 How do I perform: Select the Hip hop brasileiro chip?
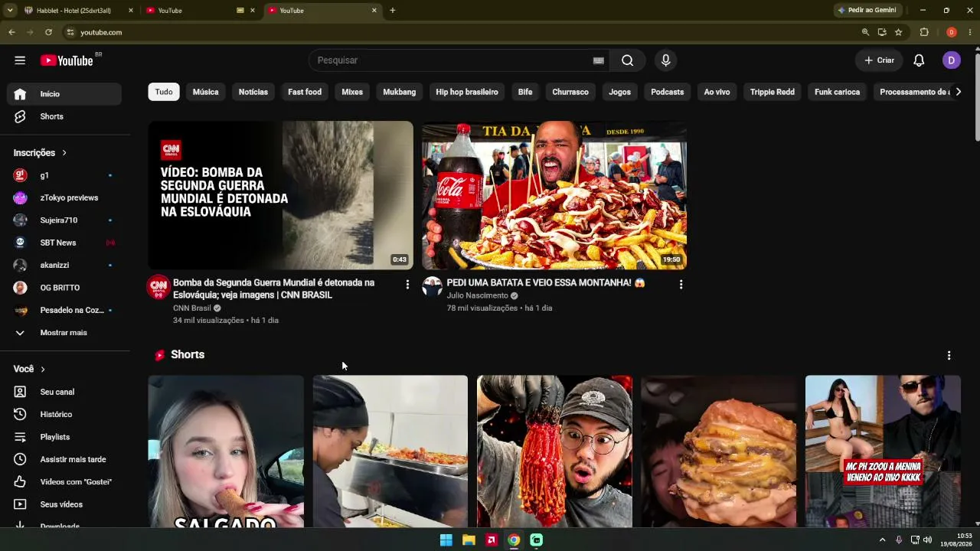(x=467, y=92)
